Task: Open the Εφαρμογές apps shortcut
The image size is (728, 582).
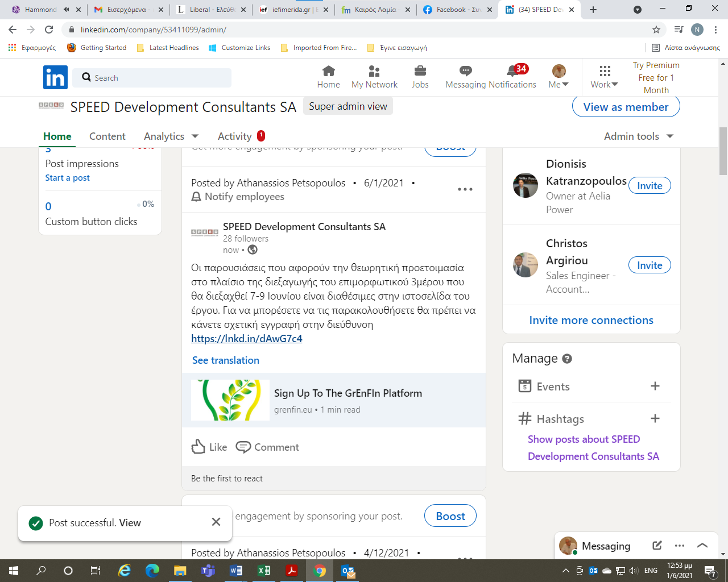Action: click(x=32, y=48)
